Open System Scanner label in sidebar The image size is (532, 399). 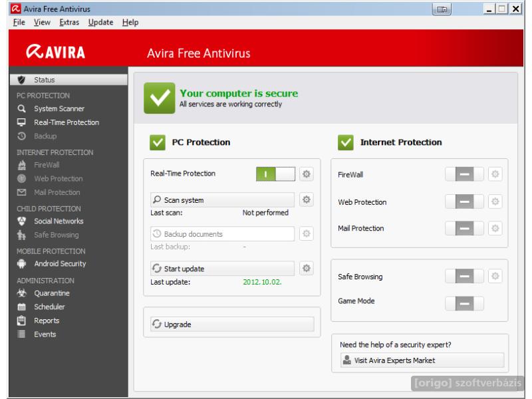(59, 108)
